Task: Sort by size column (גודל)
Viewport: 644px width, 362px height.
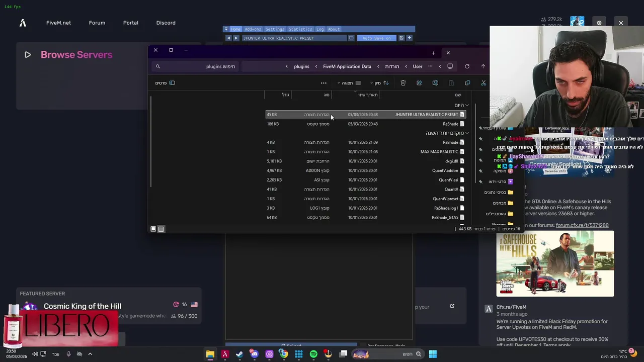Action: pyautogui.click(x=285, y=95)
